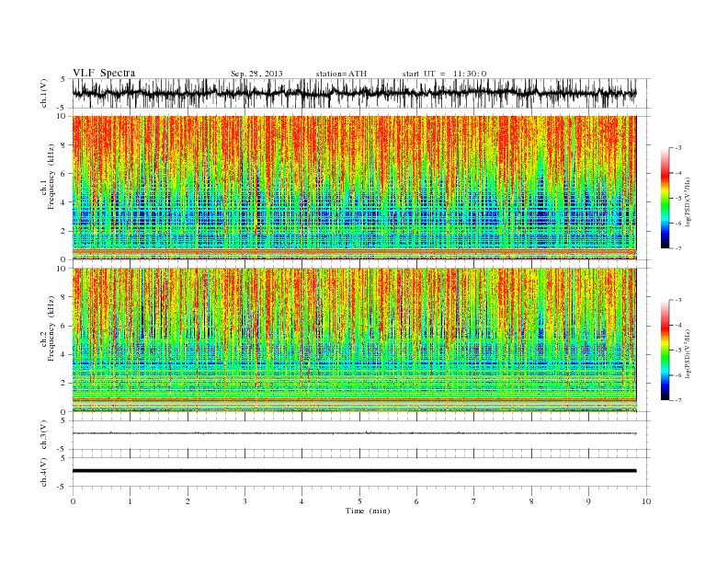The height and width of the screenshot is (563, 728).
Task: Click the "start UT = 11:30:0" header text
Action: tap(444, 74)
